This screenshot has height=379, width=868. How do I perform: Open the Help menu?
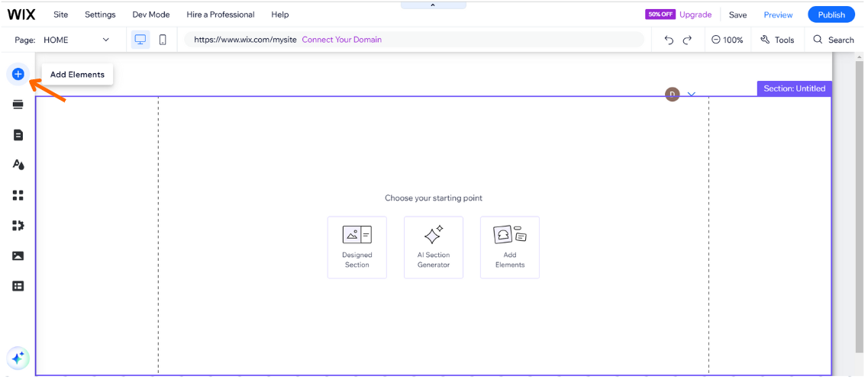(280, 14)
